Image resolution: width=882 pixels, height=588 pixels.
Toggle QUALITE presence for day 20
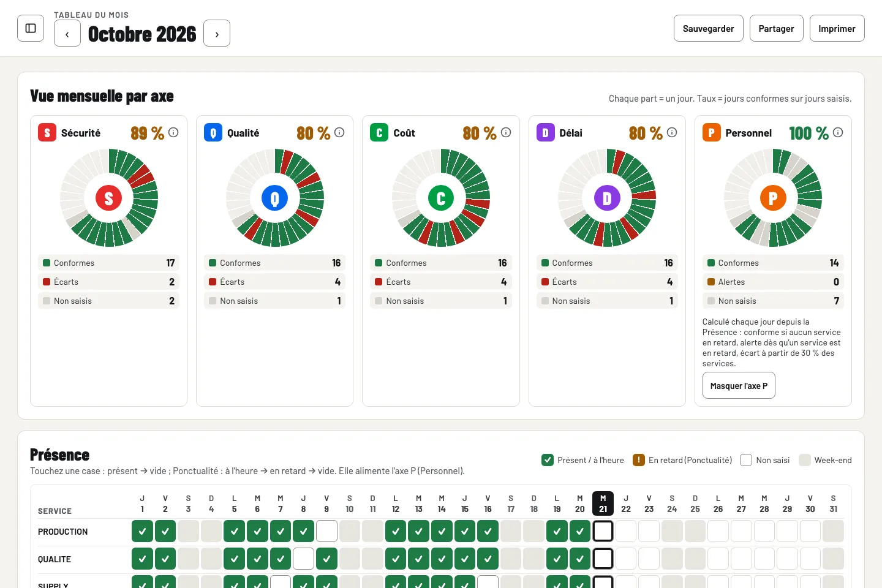click(580, 559)
